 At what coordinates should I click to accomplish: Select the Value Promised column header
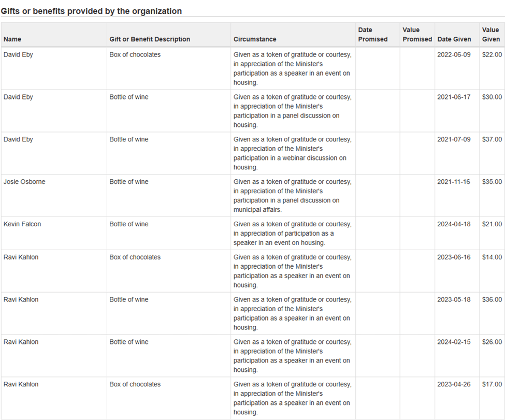coord(417,35)
